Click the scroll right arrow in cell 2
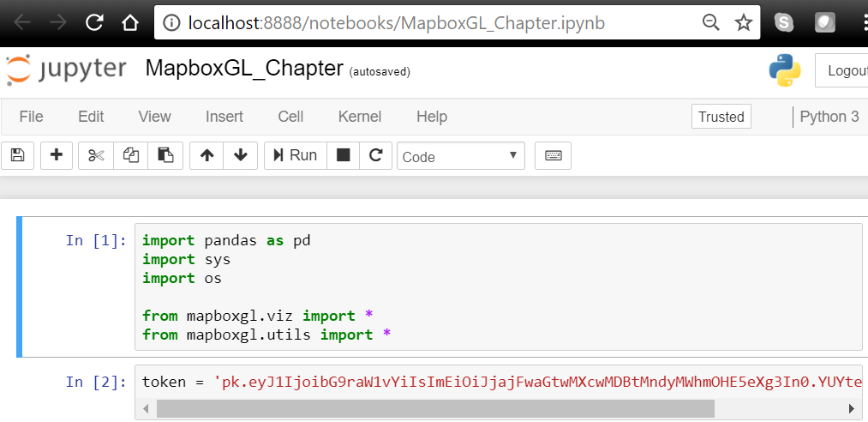Viewport: 868px width, 422px height. click(852, 409)
